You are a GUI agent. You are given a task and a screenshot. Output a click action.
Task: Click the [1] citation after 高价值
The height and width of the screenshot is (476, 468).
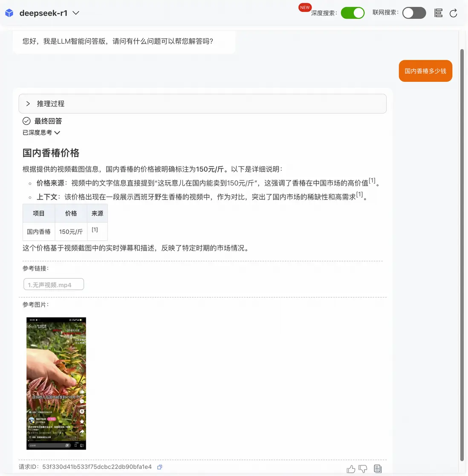pyautogui.click(x=372, y=181)
